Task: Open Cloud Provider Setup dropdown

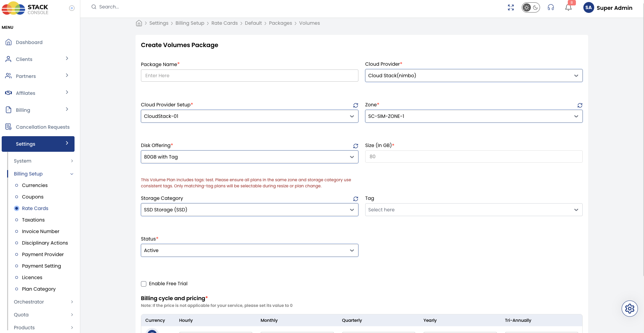Action: pyautogui.click(x=250, y=116)
